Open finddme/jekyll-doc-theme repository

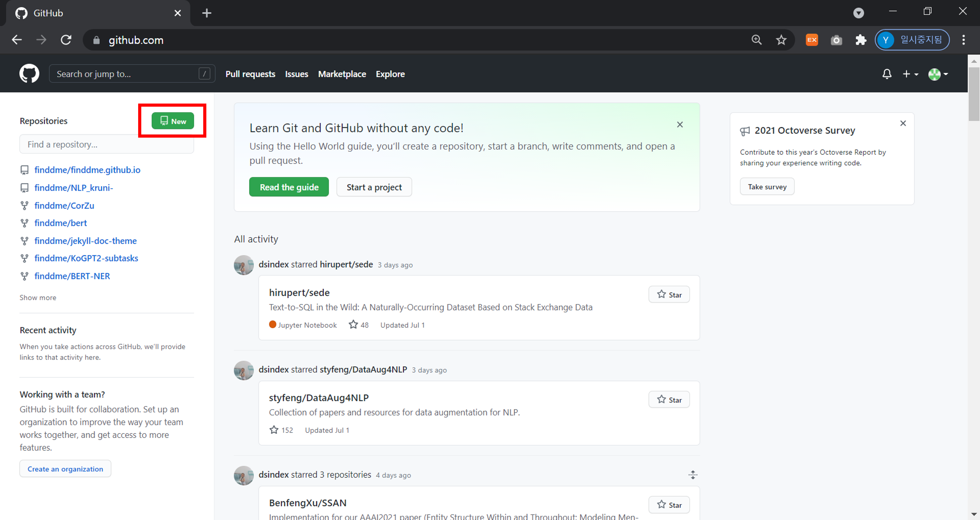pyautogui.click(x=85, y=241)
